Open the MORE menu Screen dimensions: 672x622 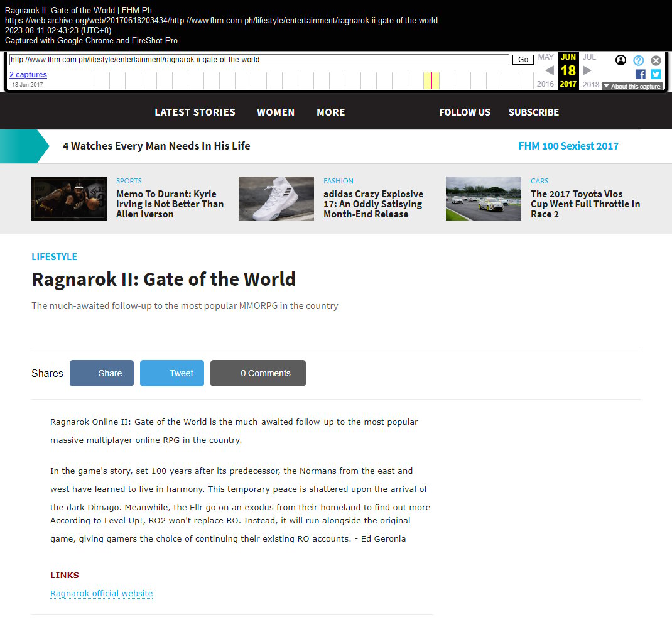[331, 112]
